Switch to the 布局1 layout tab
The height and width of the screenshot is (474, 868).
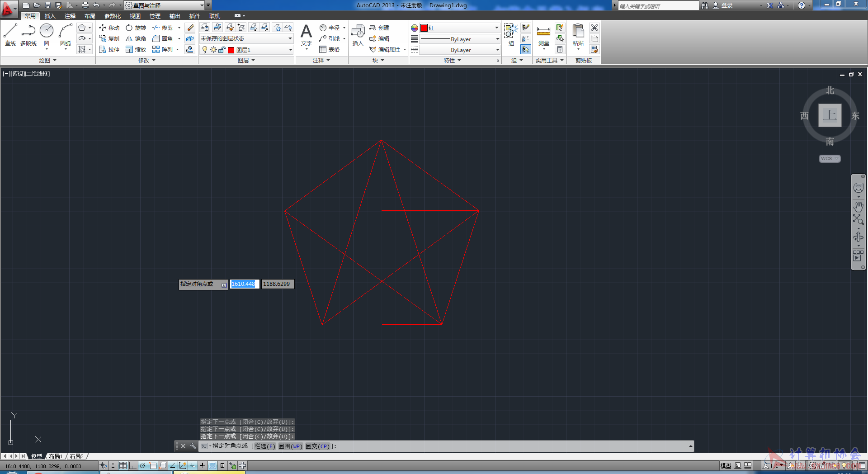tap(56, 456)
